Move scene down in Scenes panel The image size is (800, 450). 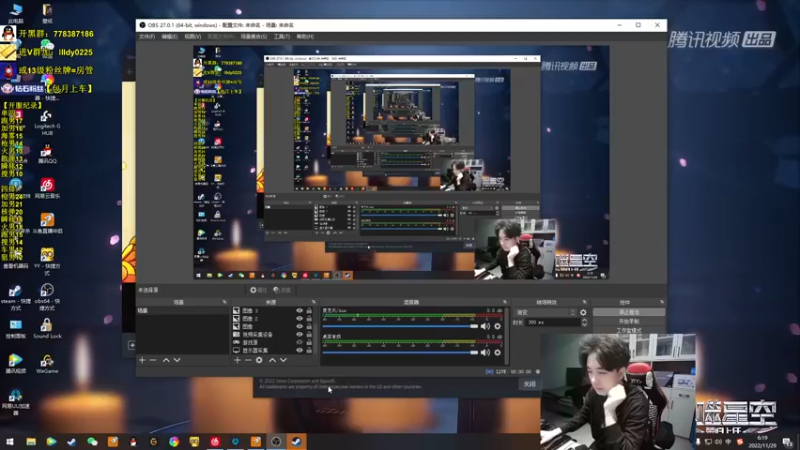click(x=177, y=360)
